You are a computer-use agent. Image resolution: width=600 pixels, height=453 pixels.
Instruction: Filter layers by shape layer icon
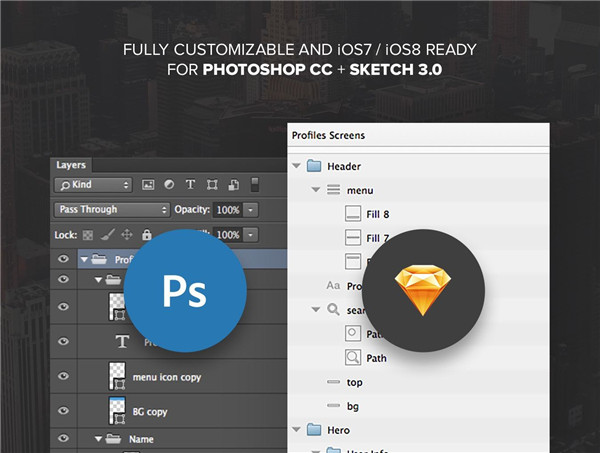(212, 185)
